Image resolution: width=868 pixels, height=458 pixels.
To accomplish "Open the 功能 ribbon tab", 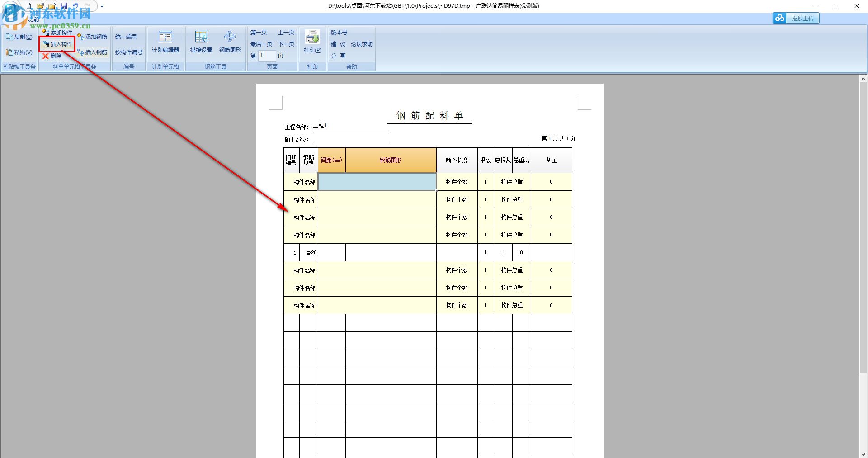I will [34, 19].
